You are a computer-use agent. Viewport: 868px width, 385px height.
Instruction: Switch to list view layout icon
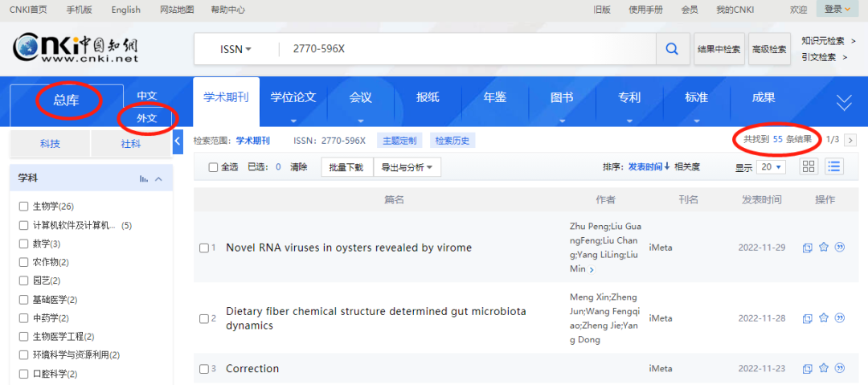(833, 166)
